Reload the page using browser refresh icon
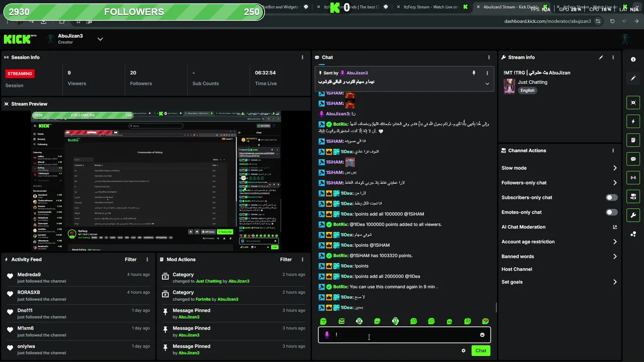 point(612,21)
